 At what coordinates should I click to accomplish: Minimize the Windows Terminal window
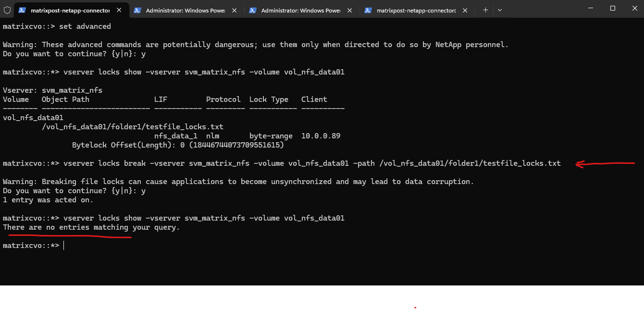[x=591, y=8]
